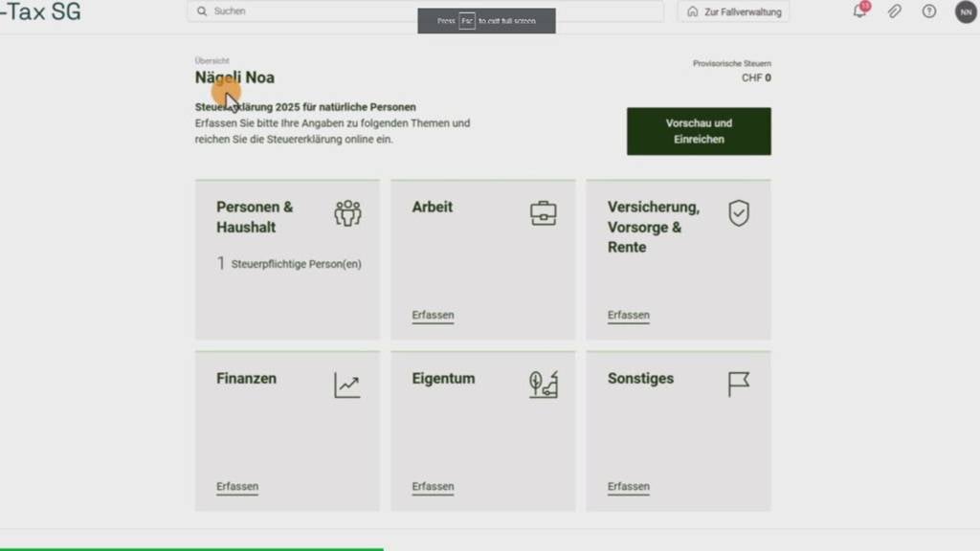This screenshot has height=551, width=980.
Task: Click the briefcase icon in the Arbeit card
Action: (x=544, y=213)
